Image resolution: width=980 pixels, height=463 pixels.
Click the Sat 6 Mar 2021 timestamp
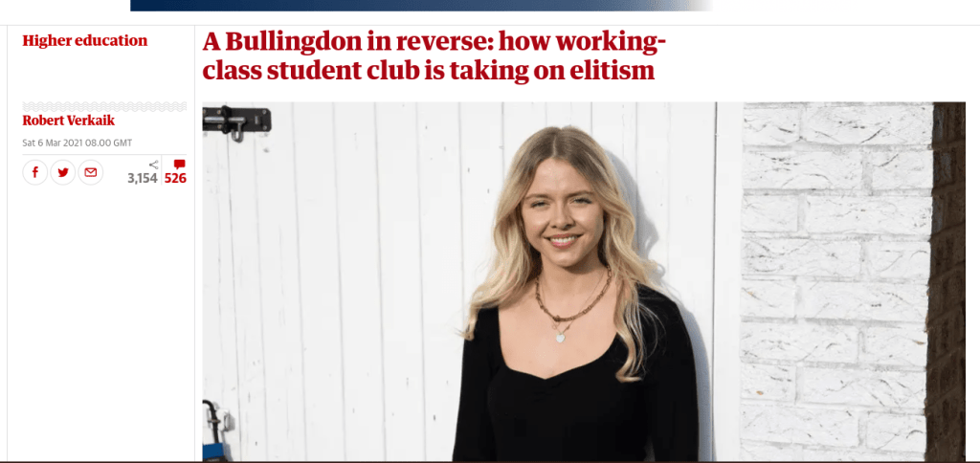click(x=77, y=143)
